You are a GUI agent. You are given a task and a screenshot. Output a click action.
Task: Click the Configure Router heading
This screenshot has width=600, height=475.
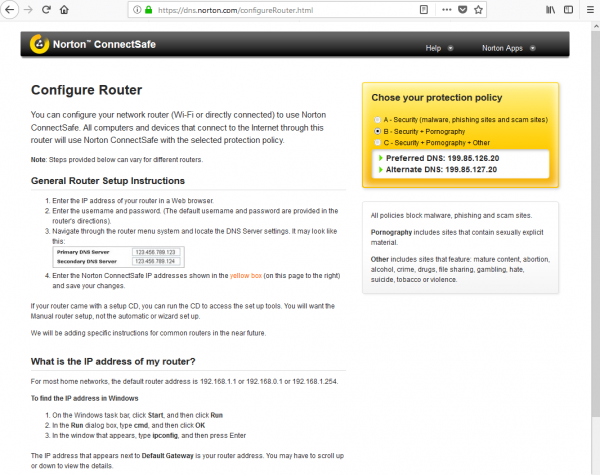86,90
